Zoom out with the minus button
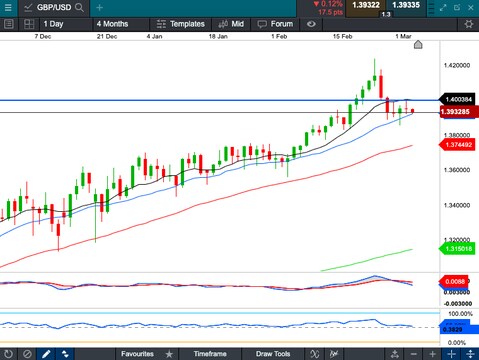Image resolution: width=479 pixels, height=360 pixels. (x=414, y=354)
